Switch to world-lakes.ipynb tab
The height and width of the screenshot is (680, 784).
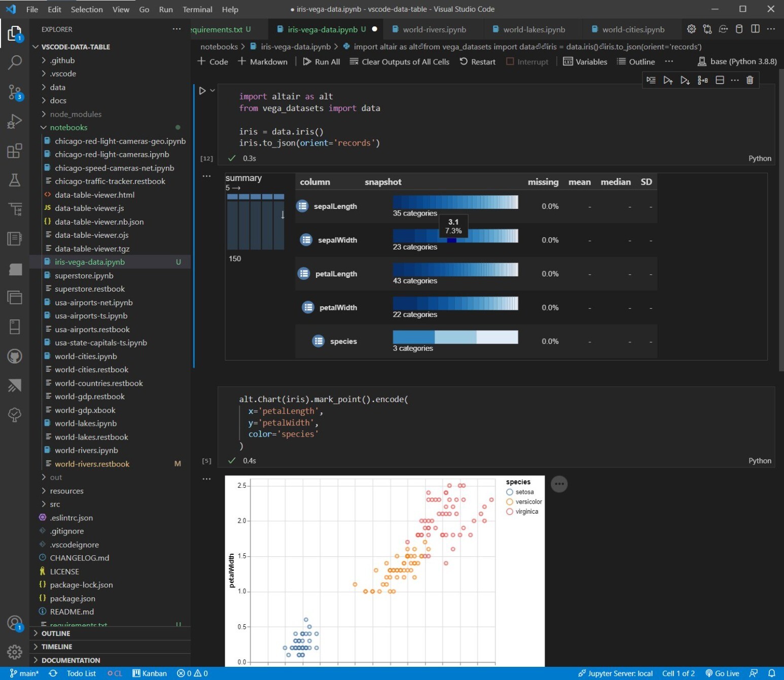coord(533,29)
